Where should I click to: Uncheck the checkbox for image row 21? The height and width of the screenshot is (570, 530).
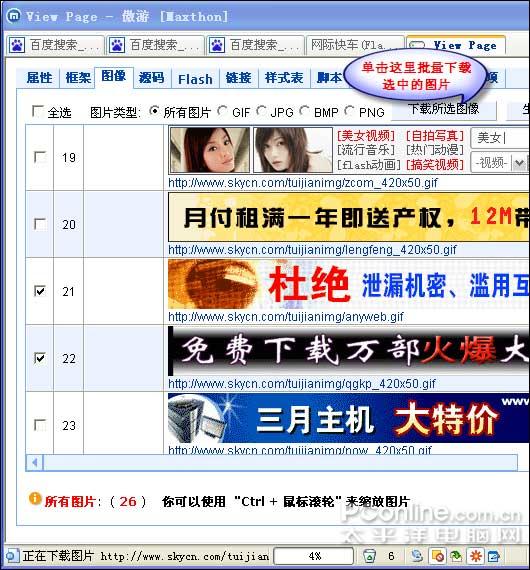tap(40, 291)
